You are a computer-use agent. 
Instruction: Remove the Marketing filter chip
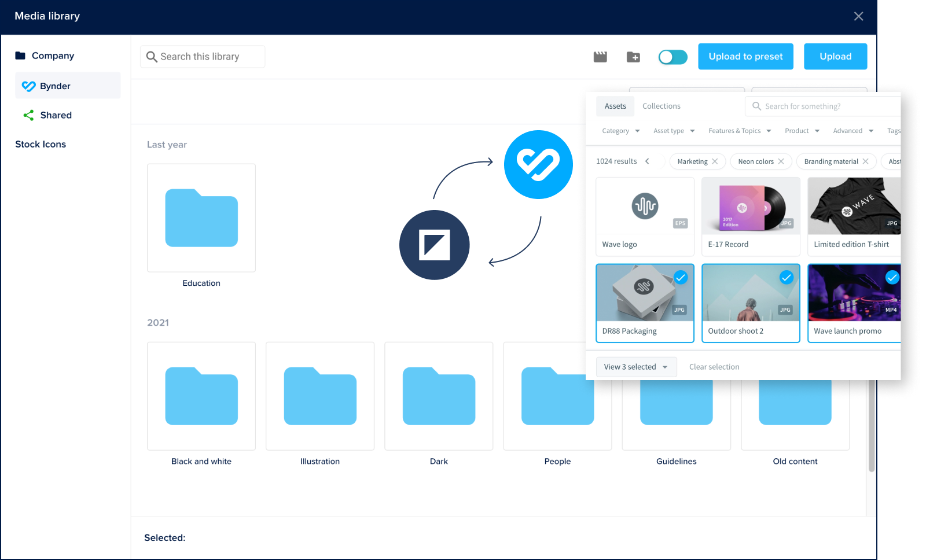coord(715,161)
